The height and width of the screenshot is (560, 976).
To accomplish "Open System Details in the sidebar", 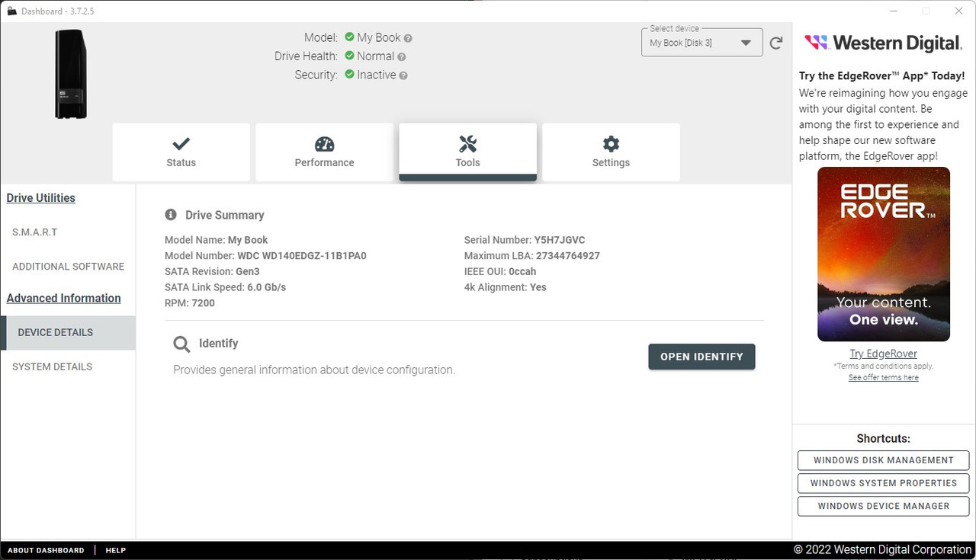I will (x=68, y=366).
